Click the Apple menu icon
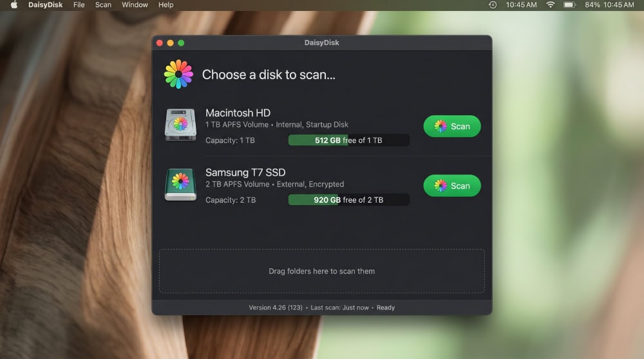Screen dimensions: 644x359 14,5
